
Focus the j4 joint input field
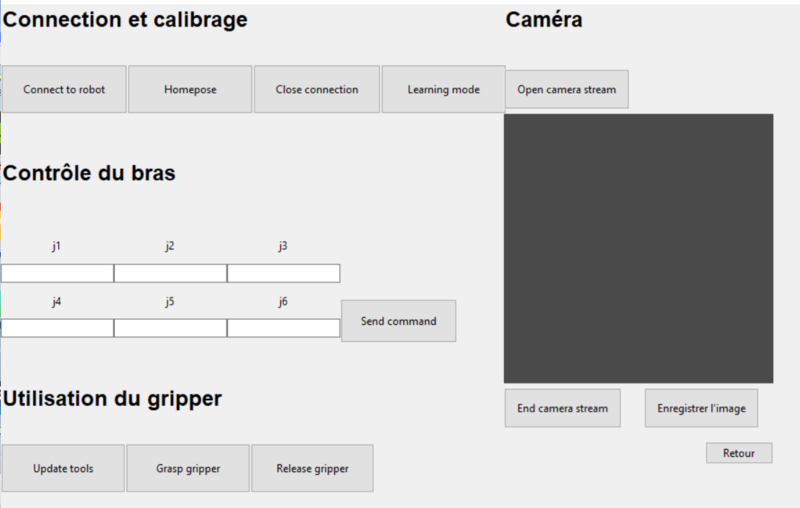point(57,328)
